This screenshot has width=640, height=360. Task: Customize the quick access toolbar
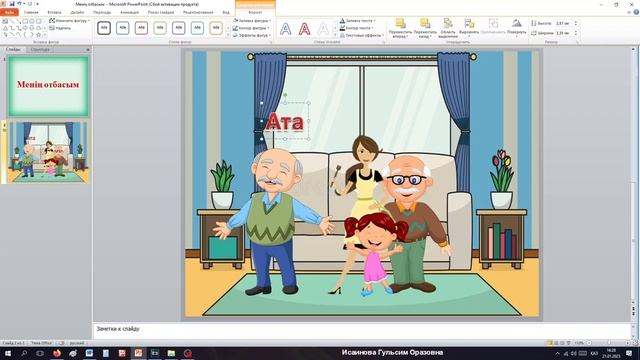(37, 4)
